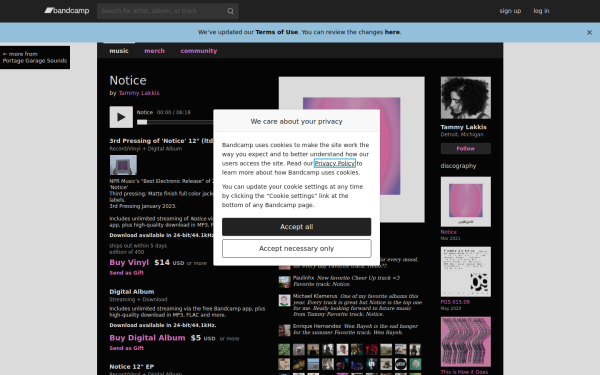600x375 pixels.
Task: Go back to more from Portage Garage Sounds
Action: [x=35, y=57]
